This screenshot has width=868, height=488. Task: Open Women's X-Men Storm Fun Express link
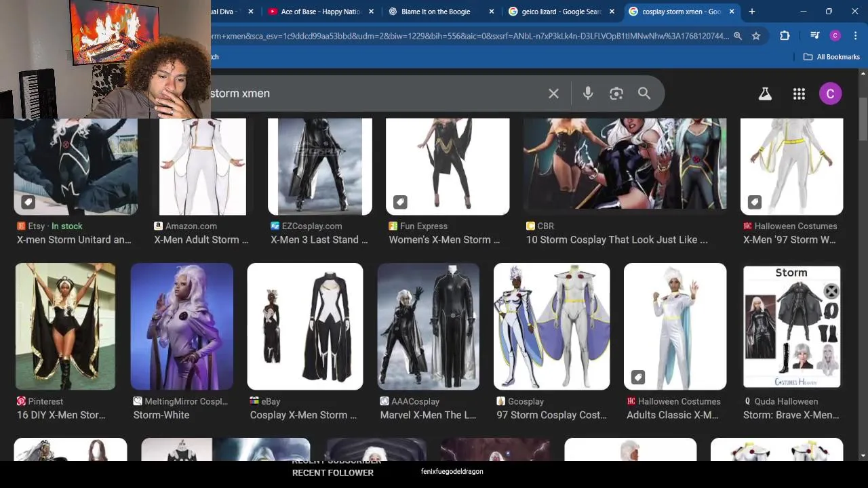[x=444, y=240]
